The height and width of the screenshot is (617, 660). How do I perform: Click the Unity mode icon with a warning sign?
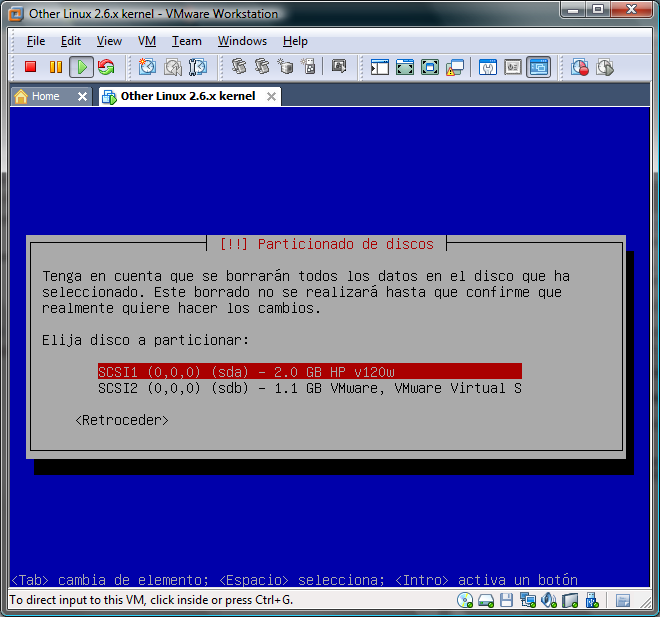(x=455, y=67)
